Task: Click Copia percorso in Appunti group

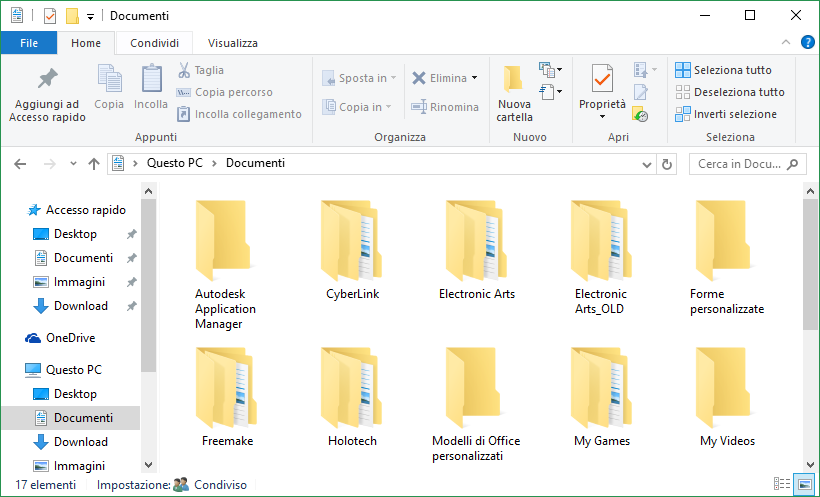Action: point(225,92)
